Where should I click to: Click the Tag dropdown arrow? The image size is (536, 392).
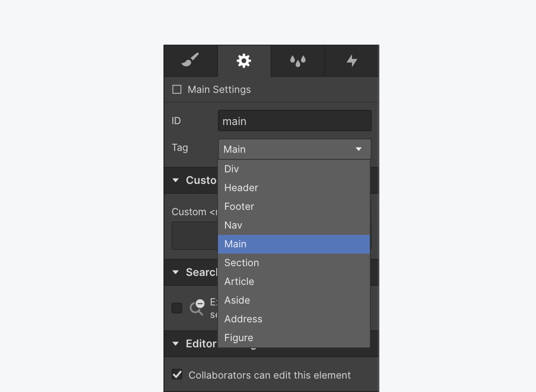coord(358,149)
